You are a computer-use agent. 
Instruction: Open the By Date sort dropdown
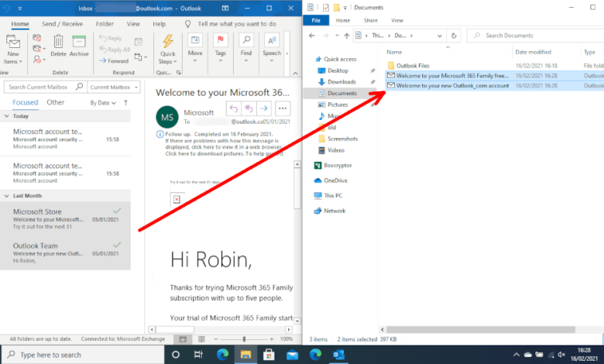point(103,103)
